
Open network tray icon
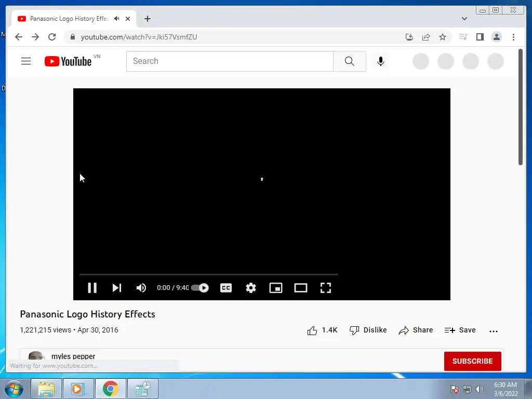[467, 389]
